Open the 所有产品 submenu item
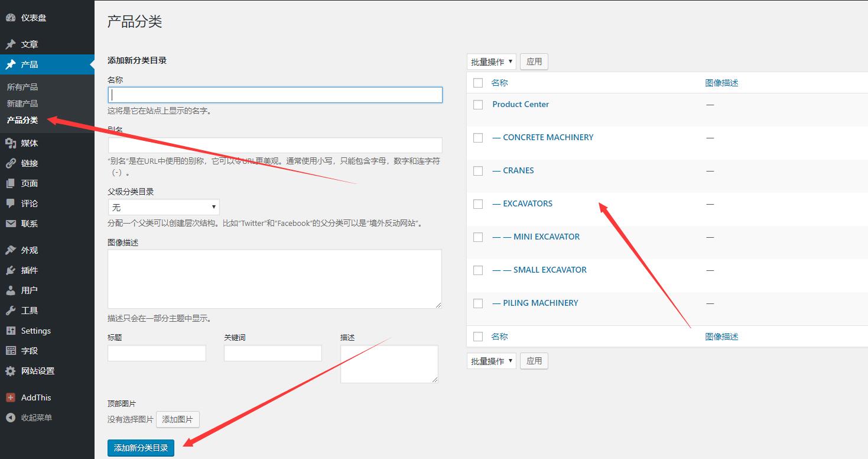Screen dimensions: 868x459 tap(22, 87)
